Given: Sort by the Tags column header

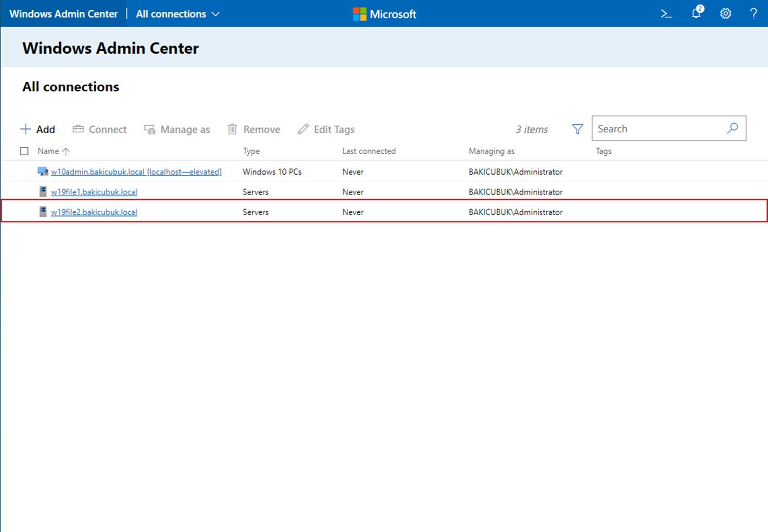Looking at the screenshot, I should (603, 151).
